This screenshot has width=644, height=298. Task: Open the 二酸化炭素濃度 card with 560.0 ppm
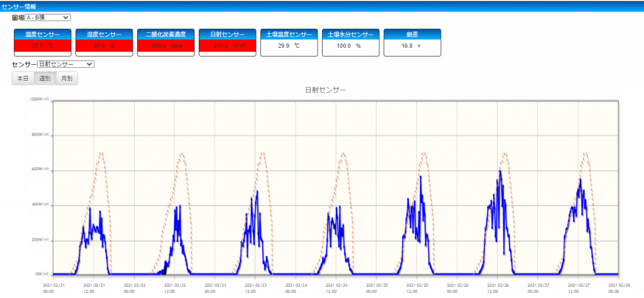pyautogui.click(x=165, y=43)
